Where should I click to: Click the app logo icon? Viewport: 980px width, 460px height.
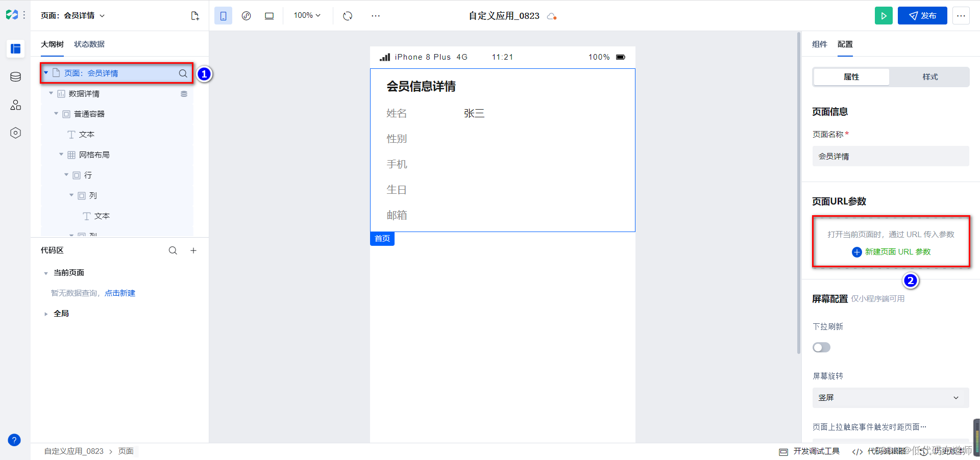(x=12, y=15)
